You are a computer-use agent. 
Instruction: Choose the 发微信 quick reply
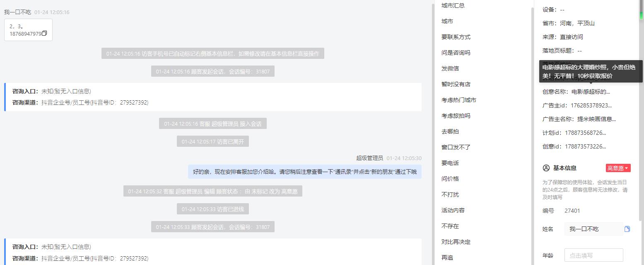(x=450, y=68)
